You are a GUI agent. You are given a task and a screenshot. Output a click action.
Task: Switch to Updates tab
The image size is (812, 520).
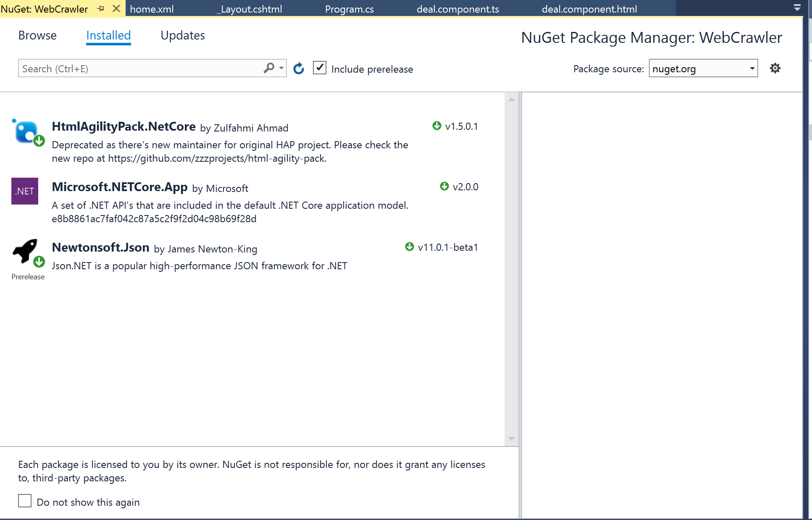coord(183,35)
